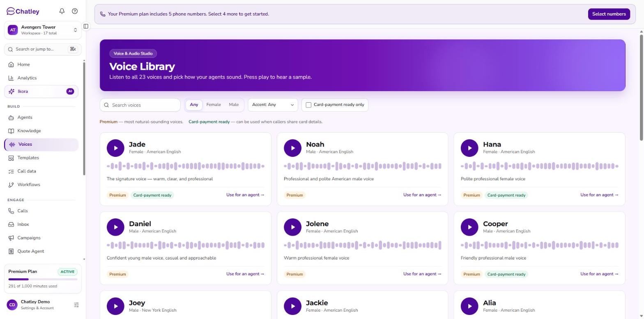Click the Home icon in sidebar
644x319 pixels.
(11, 64)
